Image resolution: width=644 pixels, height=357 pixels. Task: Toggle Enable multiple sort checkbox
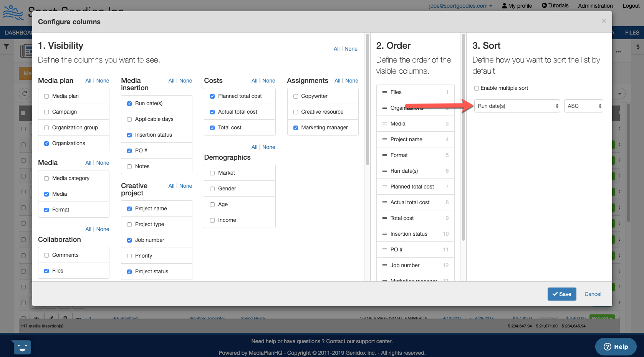[477, 88]
